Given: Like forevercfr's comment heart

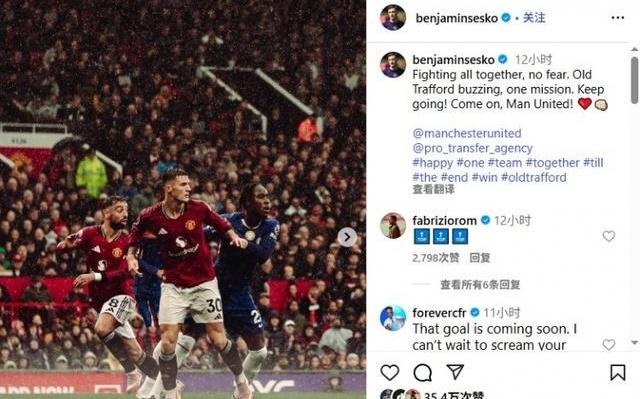Looking at the screenshot, I should (x=609, y=344).
